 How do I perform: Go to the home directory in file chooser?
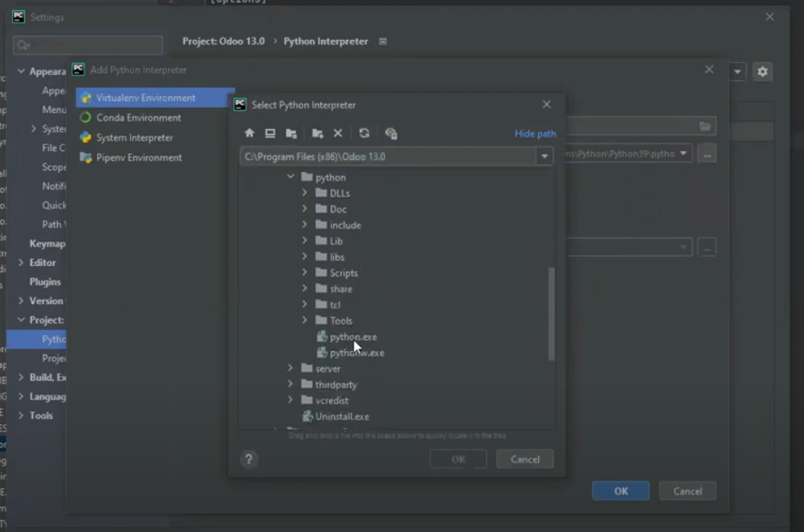(249, 133)
